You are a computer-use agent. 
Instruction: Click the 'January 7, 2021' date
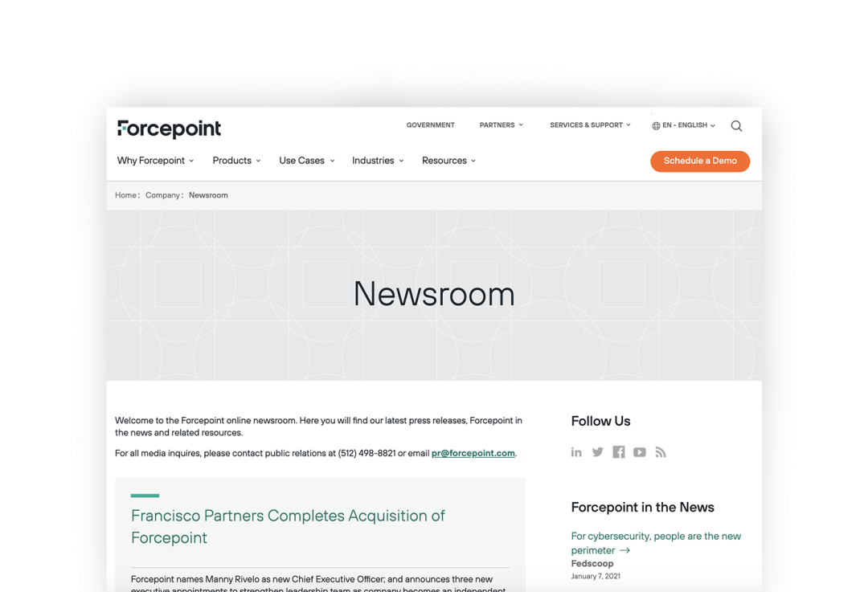point(596,577)
